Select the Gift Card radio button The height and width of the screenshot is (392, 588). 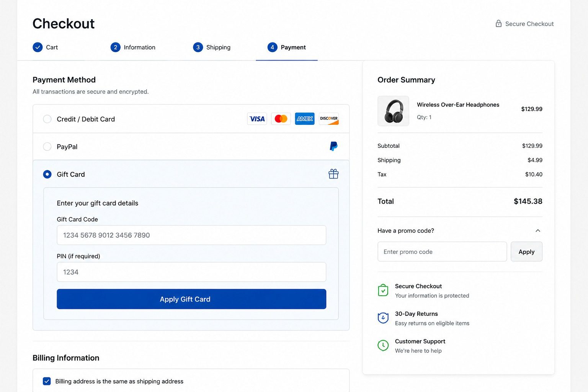click(x=47, y=174)
